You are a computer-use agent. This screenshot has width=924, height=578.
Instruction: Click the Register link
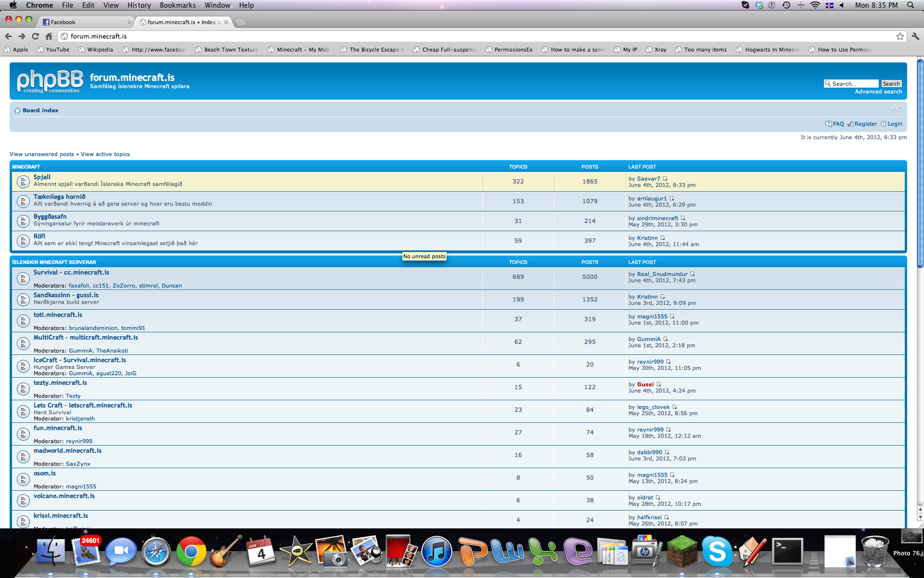(x=866, y=124)
